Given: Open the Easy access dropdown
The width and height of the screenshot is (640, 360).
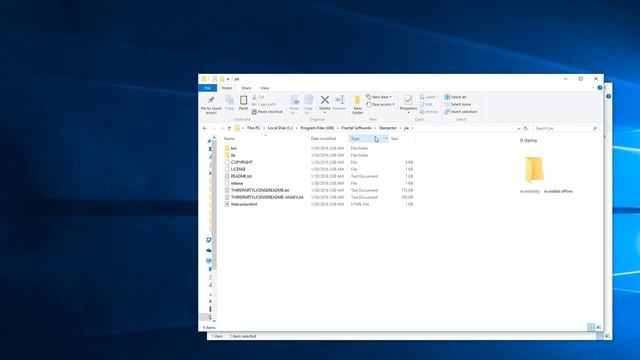Looking at the screenshot, I should (x=381, y=104).
